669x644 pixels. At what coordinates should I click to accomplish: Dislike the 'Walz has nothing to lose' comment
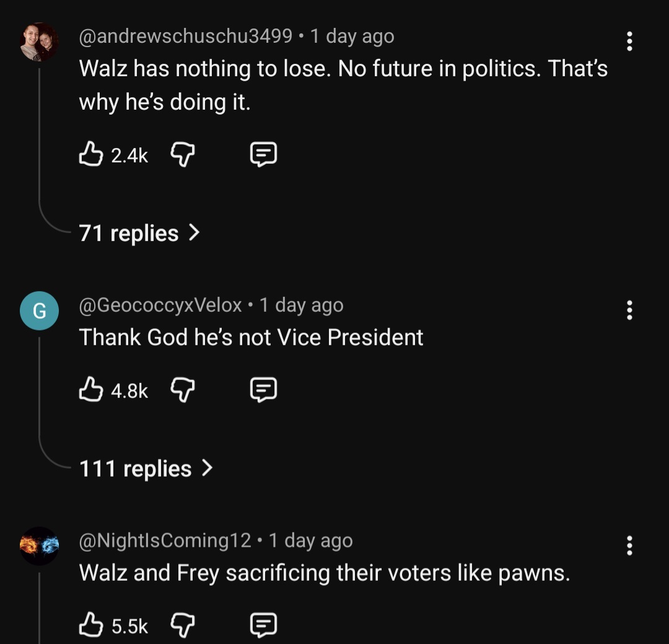(x=182, y=154)
